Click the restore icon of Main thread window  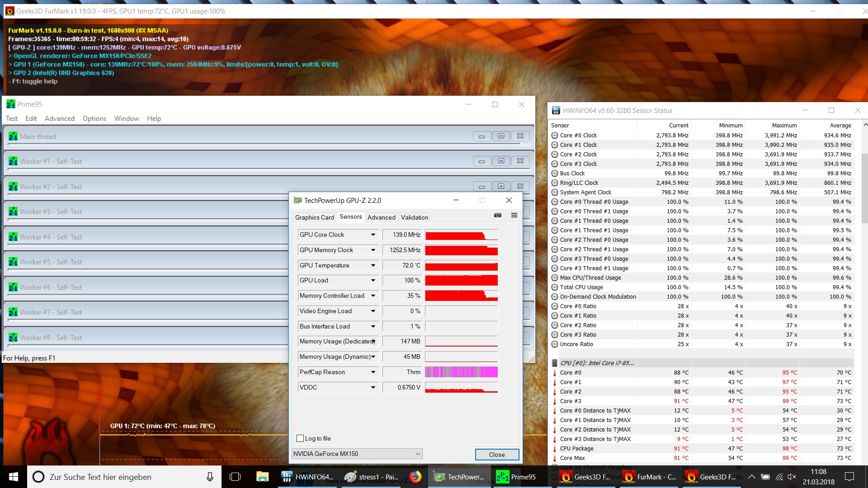pos(501,136)
